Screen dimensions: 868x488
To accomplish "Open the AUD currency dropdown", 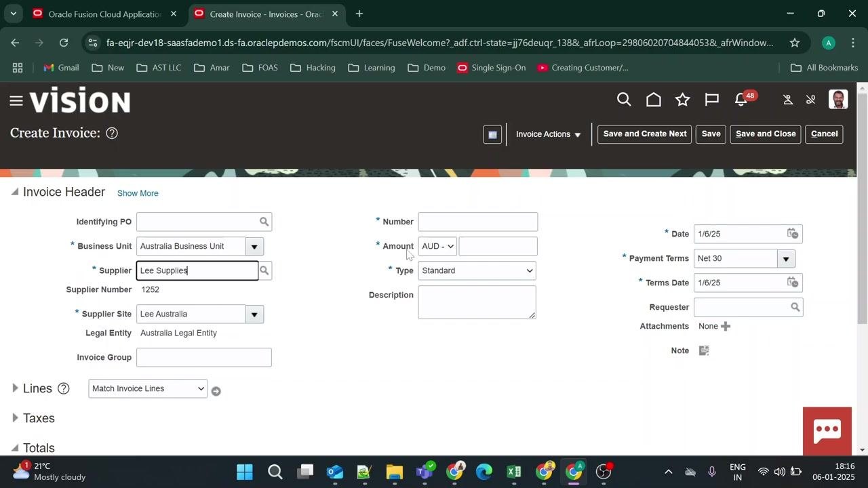I will coord(437,246).
